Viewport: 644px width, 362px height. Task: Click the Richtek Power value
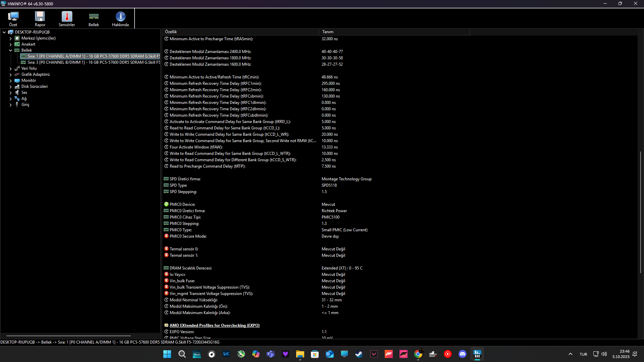(334, 211)
